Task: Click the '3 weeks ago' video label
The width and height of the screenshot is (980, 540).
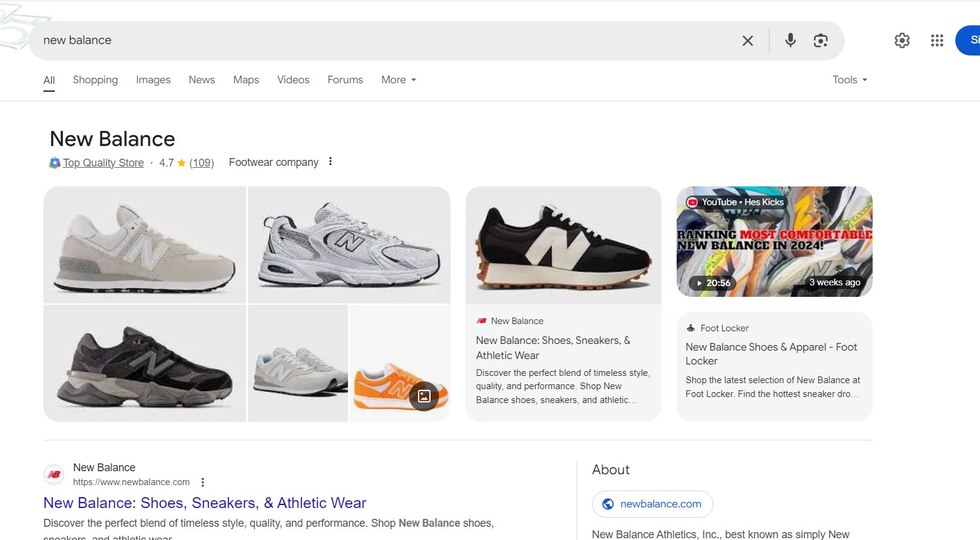Action: [835, 282]
